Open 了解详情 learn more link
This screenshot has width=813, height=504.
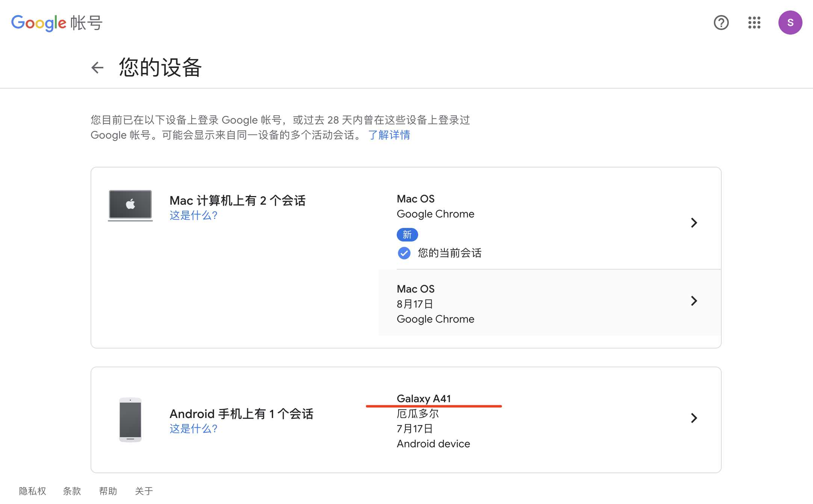(389, 135)
